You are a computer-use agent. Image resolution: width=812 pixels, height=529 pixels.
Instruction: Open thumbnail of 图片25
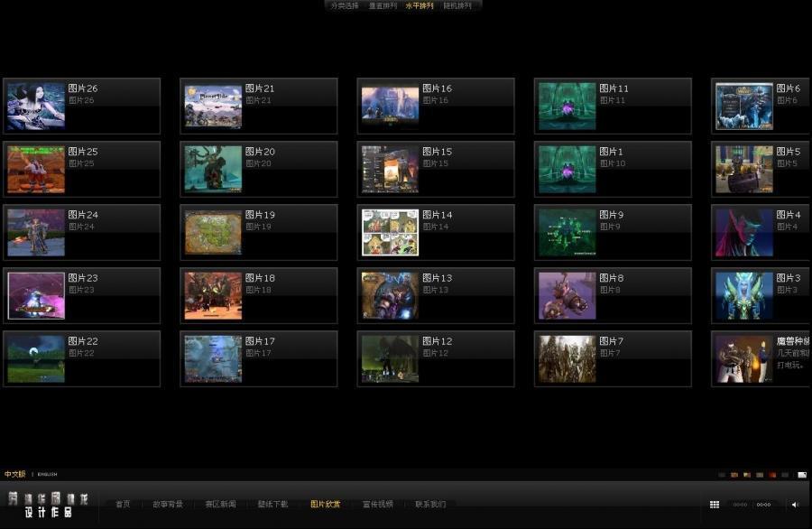point(36,170)
